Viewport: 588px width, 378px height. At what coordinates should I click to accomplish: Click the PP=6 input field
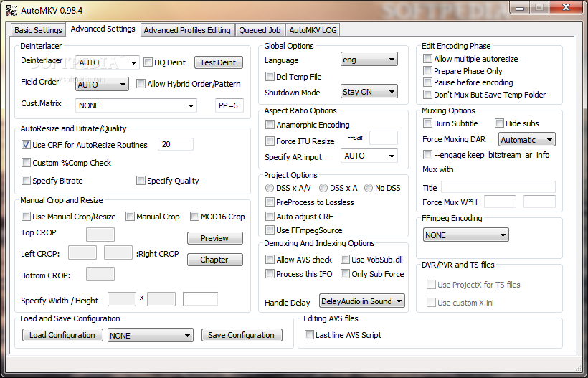(x=229, y=105)
